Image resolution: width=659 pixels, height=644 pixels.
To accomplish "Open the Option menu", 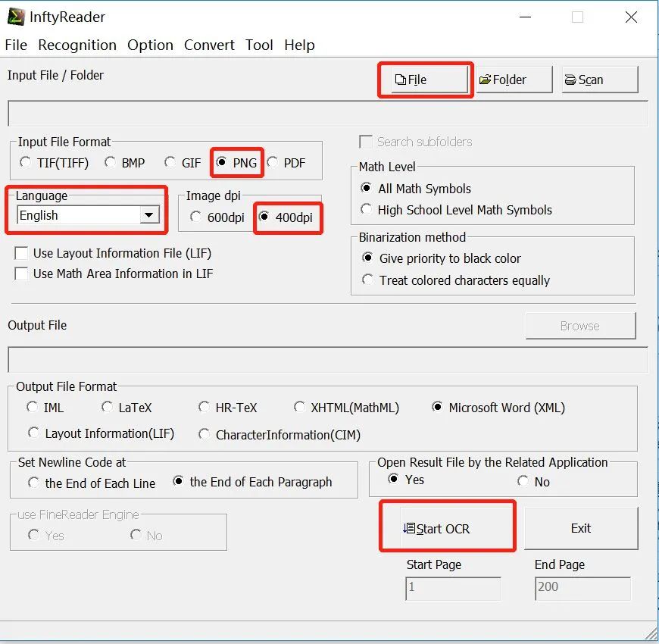I will click(150, 45).
